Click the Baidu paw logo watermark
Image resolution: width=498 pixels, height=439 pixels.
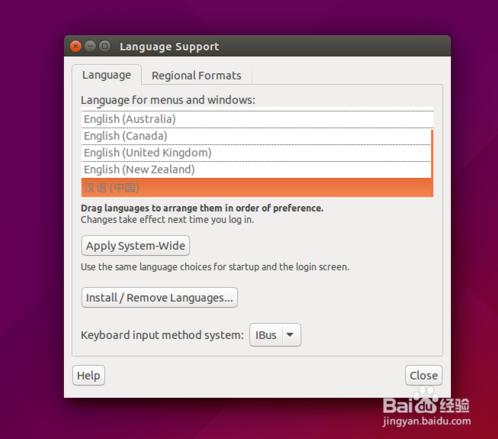pyautogui.click(x=425, y=401)
